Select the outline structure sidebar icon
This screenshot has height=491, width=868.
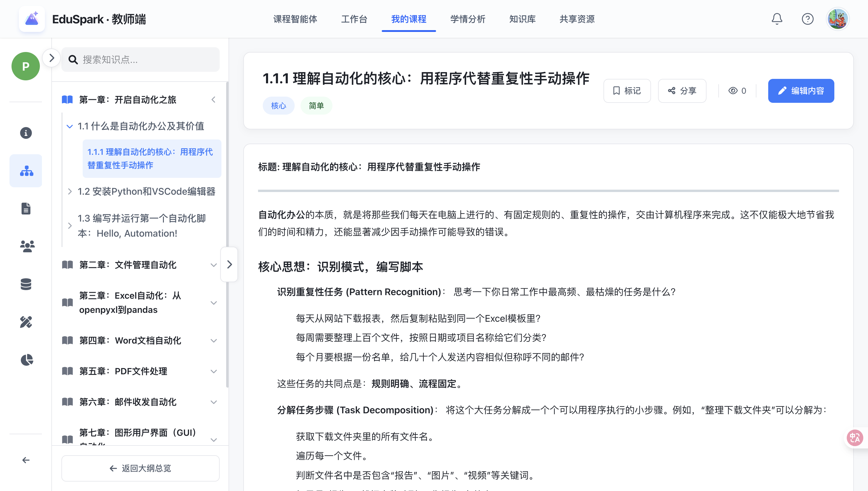pyautogui.click(x=26, y=171)
